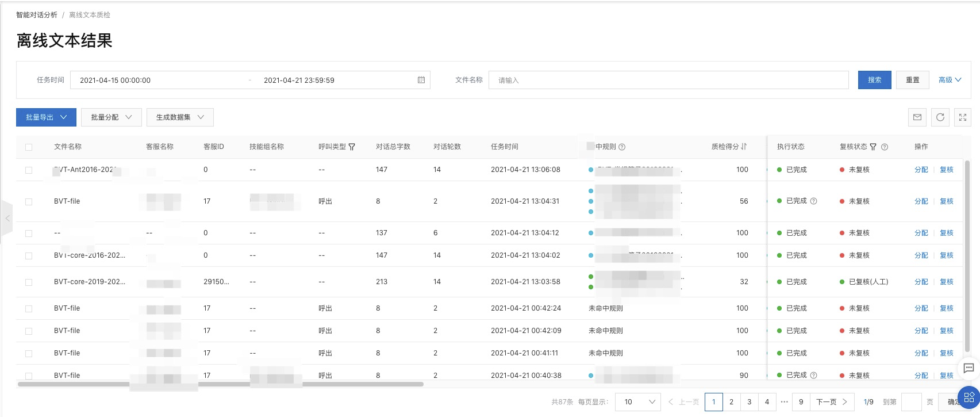Viewport: 980px width, 417px height.
Task: Refresh the results table
Action: [x=940, y=117]
